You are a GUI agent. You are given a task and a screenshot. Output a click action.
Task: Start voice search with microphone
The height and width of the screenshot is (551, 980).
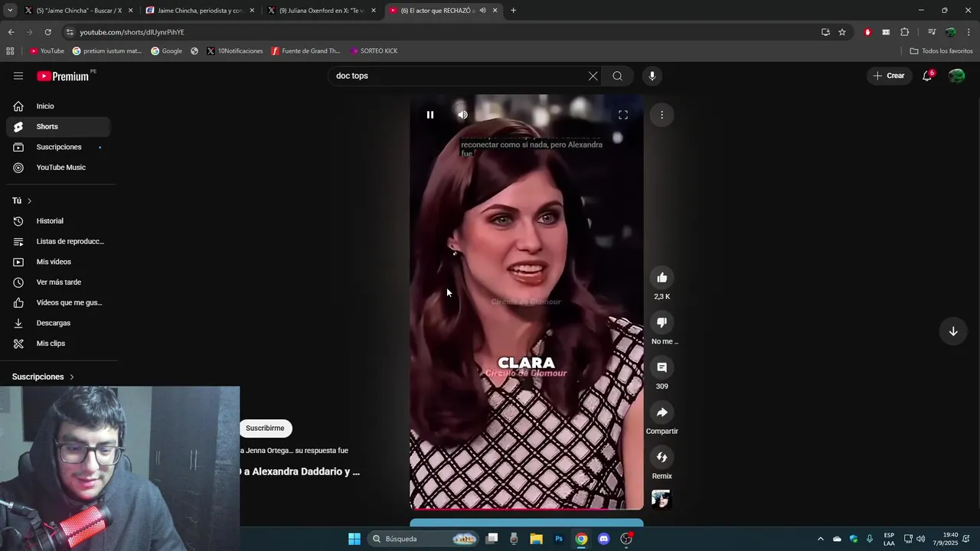pos(652,76)
